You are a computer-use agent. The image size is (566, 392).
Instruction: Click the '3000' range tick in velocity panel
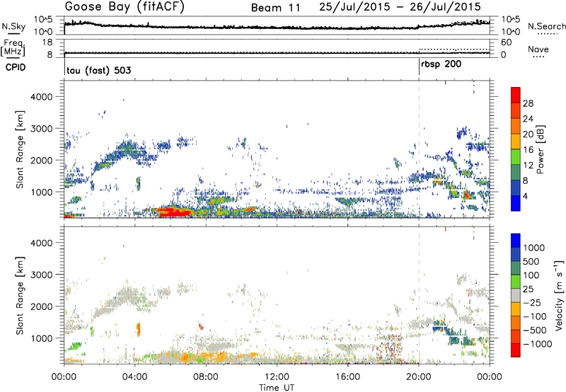42,275
